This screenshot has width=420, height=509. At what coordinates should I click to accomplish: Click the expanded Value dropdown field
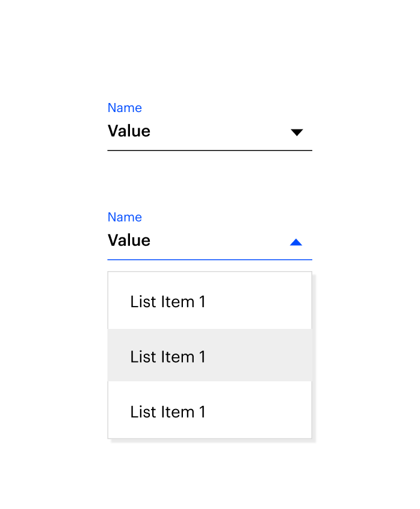coord(209,241)
